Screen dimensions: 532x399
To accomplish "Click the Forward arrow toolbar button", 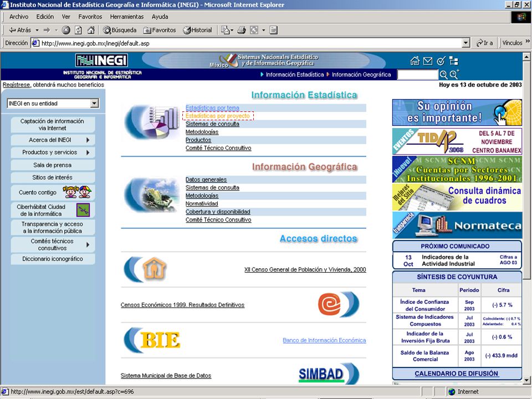I will pyautogui.click(x=47, y=30).
